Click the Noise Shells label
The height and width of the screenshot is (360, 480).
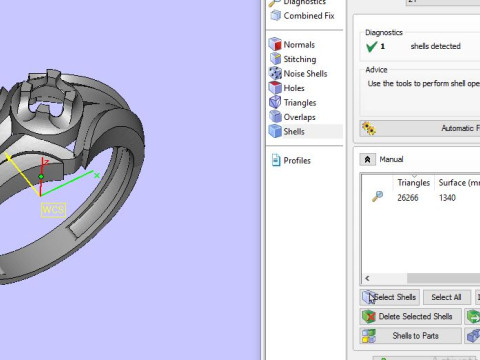pyautogui.click(x=305, y=74)
